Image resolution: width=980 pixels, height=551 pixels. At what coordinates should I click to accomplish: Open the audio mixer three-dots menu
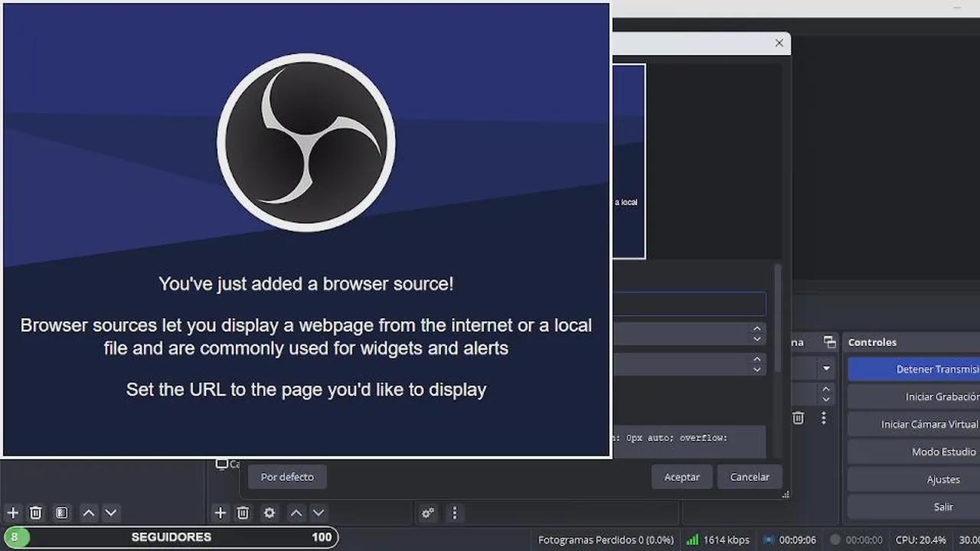pos(455,513)
